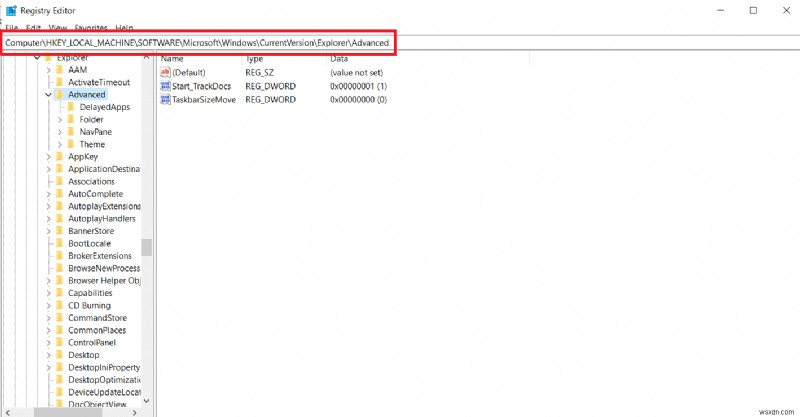800x417 pixels.
Task: Click tree pane scroll down arrow
Action: 147,401
